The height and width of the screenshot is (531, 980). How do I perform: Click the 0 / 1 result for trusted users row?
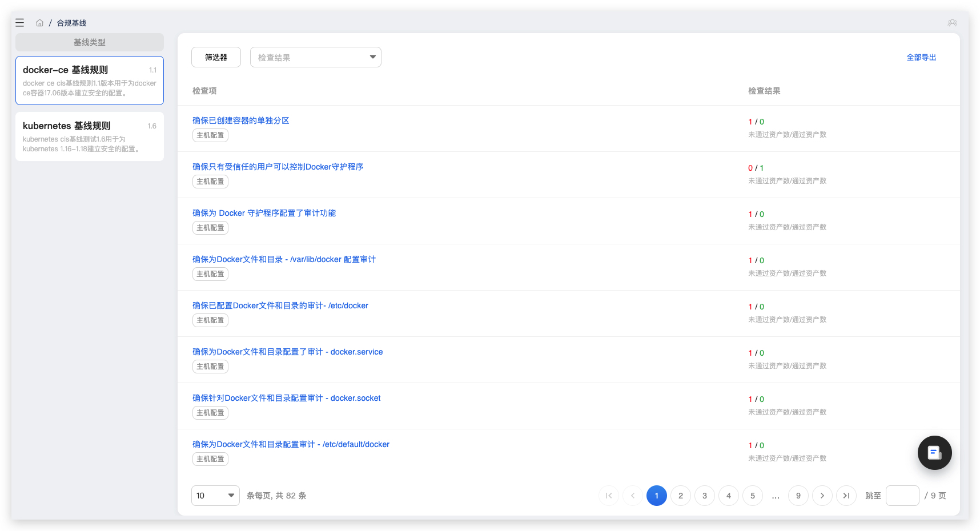pos(756,168)
